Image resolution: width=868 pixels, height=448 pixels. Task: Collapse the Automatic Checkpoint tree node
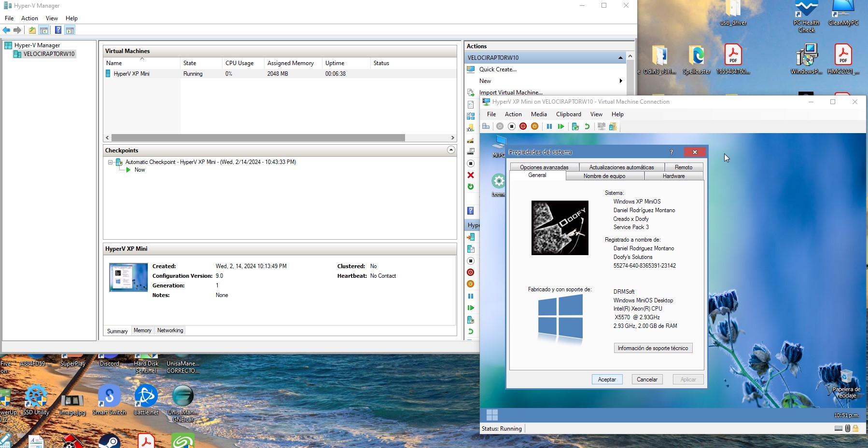(x=111, y=163)
